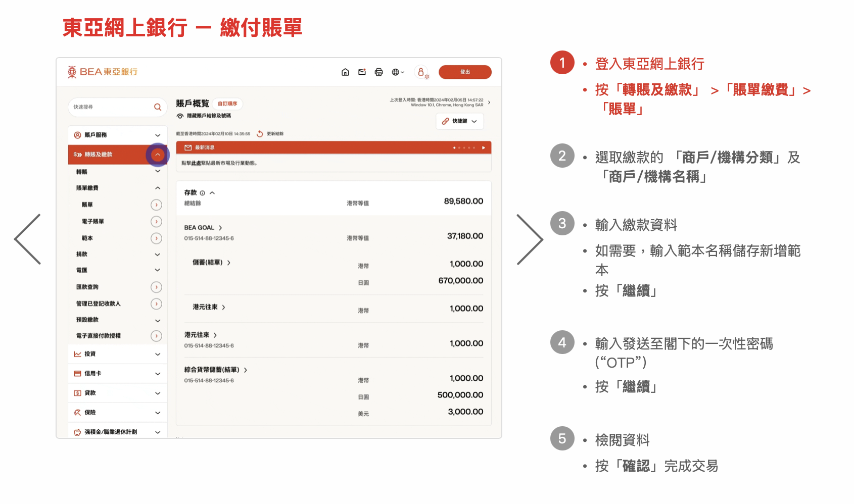Click the home icon in the header
The width and height of the screenshot is (854, 504).
coord(345,72)
